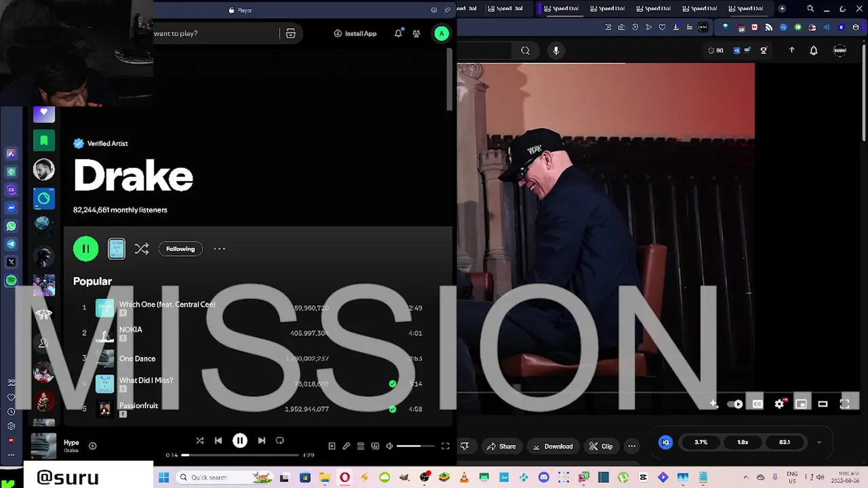Open browser sidebar settings gear
The image size is (868, 488).
coord(11,426)
